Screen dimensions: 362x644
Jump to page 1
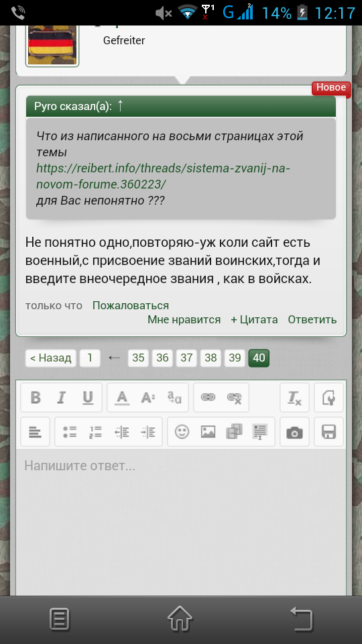click(90, 358)
